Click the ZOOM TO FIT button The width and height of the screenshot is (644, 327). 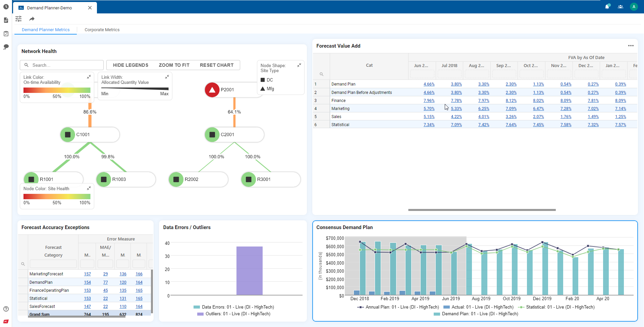coord(174,65)
